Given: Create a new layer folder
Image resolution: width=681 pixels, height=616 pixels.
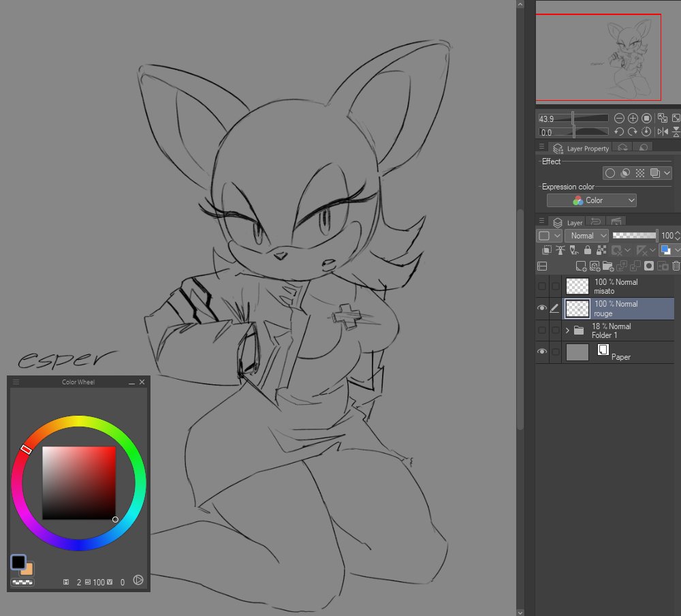Looking at the screenshot, I should pyautogui.click(x=608, y=266).
